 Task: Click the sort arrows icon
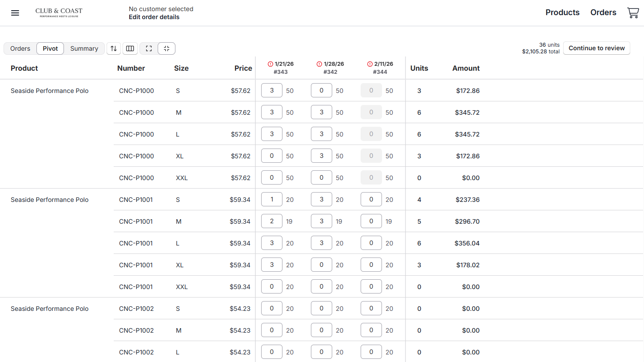click(x=114, y=48)
